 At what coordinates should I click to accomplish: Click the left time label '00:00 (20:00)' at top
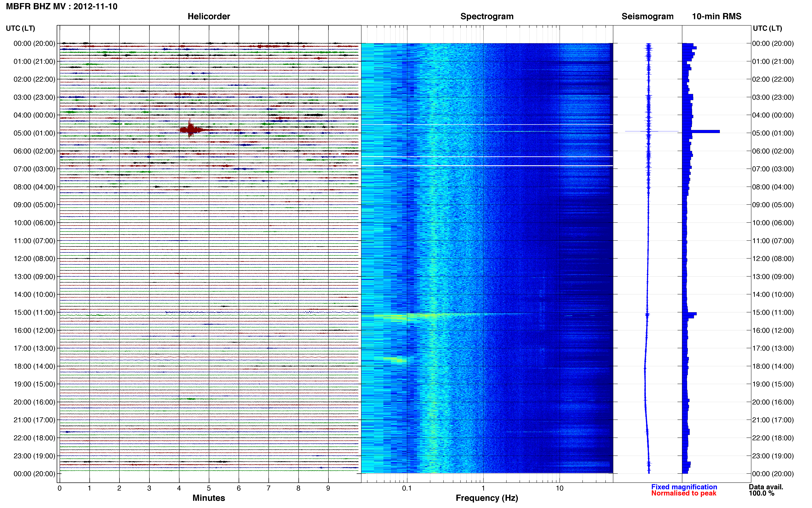tap(34, 43)
